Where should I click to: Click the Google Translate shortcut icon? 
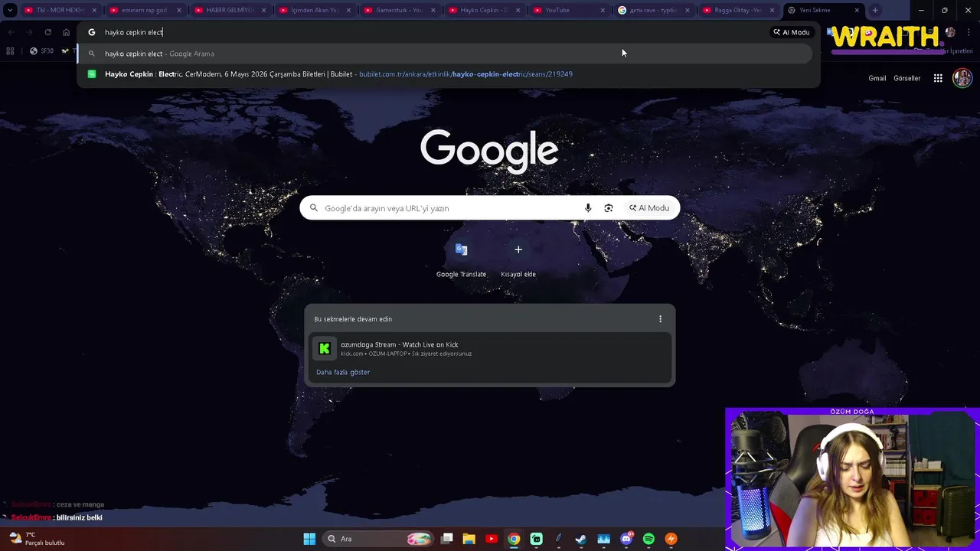tap(461, 249)
